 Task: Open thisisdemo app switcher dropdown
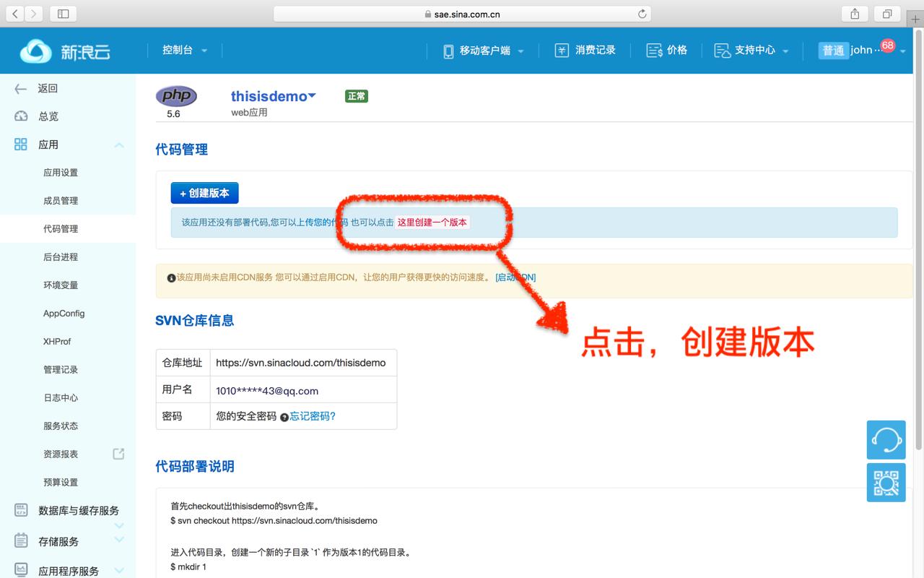(274, 96)
